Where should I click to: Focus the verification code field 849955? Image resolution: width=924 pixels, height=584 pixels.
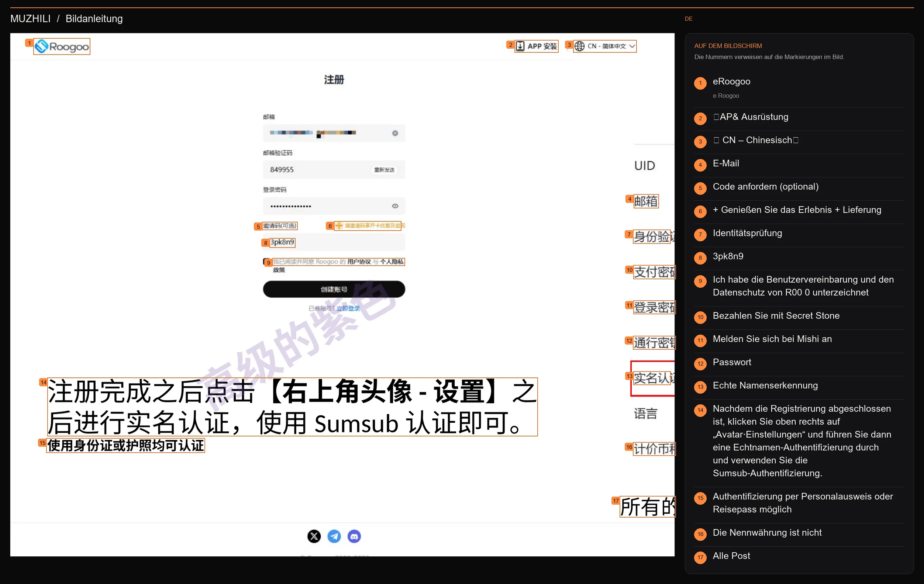334,170
